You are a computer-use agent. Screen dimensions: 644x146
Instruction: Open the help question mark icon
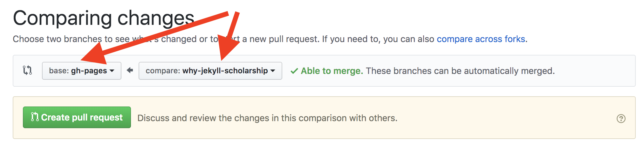[621, 119]
